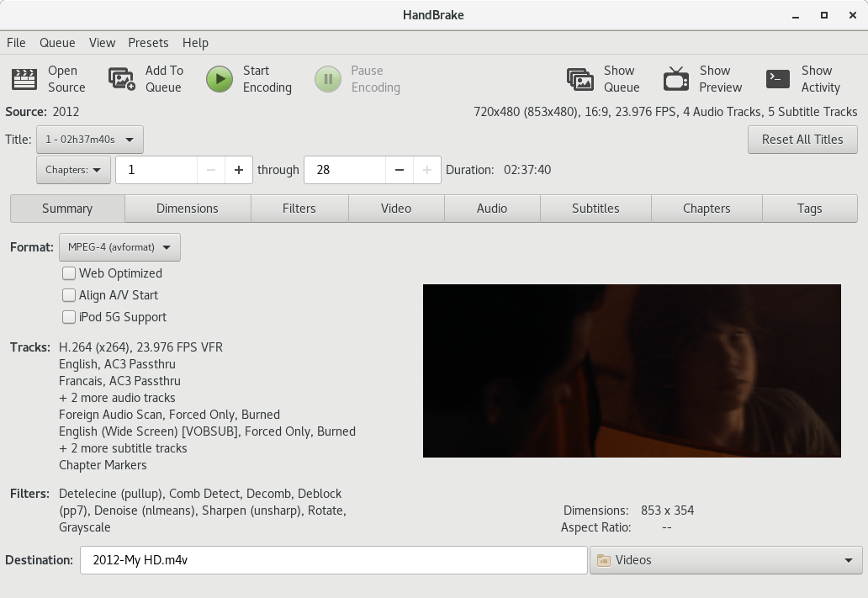Image resolution: width=868 pixels, height=598 pixels.
Task: Open the Presets menu
Action: tap(148, 43)
